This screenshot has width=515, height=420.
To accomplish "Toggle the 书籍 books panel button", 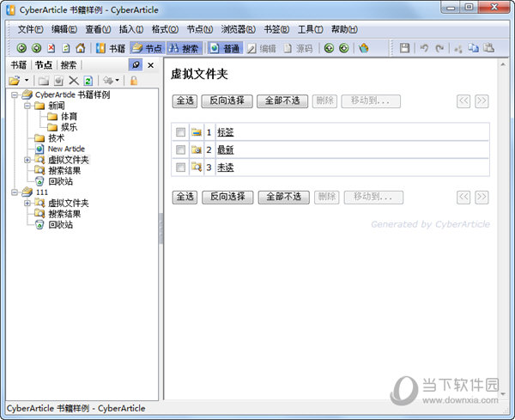I will pos(111,48).
